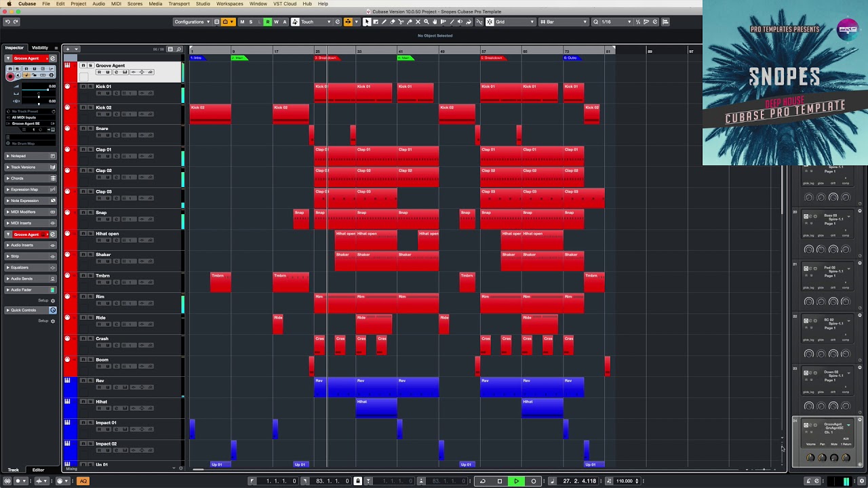Image resolution: width=868 pixels, height=488 pixels.
Task: Toggle global Write W automation button
Action: (x=276, y=22)
